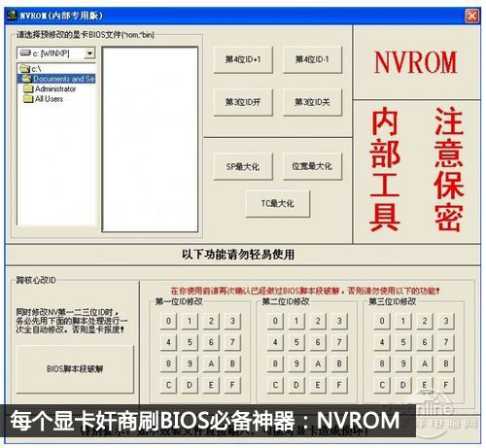Set second ID digit to 0
The width and height of the screenshot is (486, 448).
pyautogui.click(x=275, y=321)
